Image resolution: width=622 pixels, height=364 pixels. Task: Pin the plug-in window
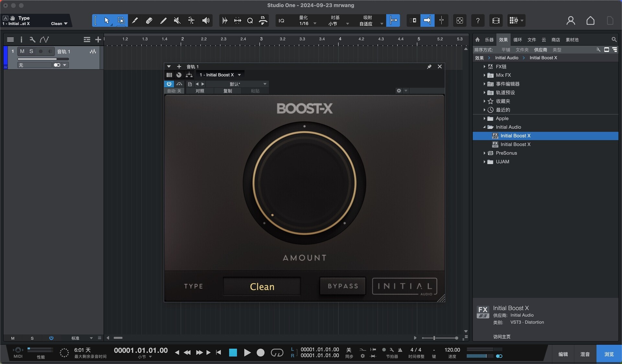[x=429, y=66]
